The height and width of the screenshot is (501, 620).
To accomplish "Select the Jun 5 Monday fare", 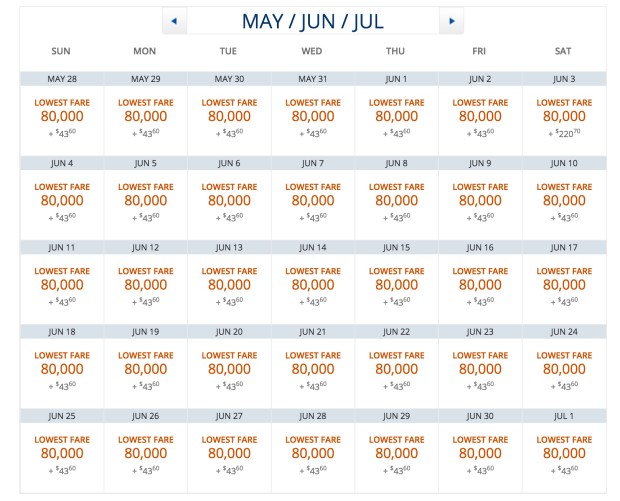I will (x=144, y=200).
